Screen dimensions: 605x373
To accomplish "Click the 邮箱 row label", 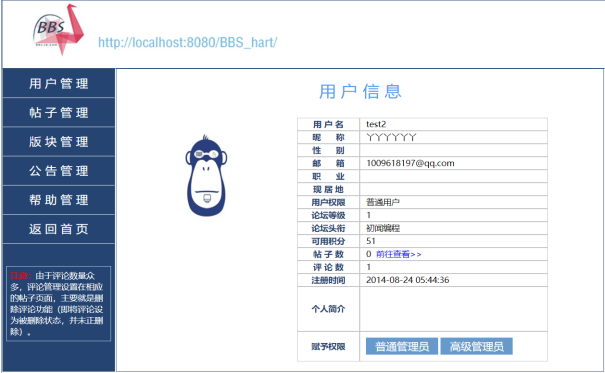I will pos(328,163).
